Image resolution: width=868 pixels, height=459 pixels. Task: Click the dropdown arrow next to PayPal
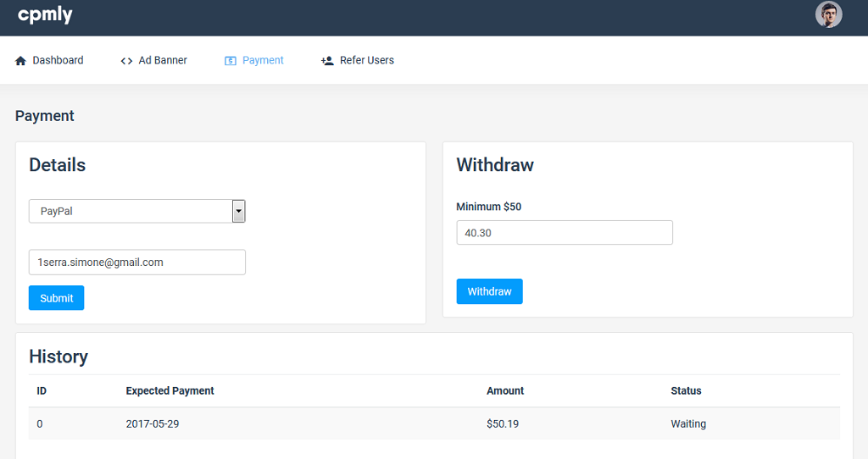(x=238, y=211)
